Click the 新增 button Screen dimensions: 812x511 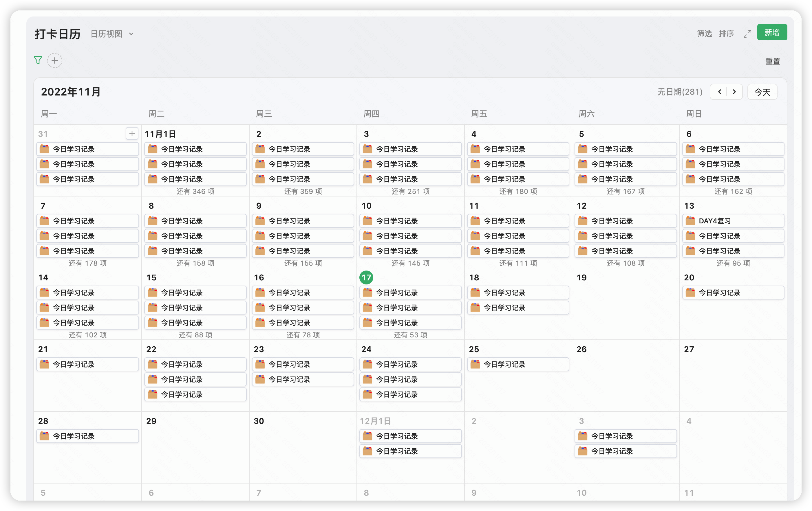772,32
